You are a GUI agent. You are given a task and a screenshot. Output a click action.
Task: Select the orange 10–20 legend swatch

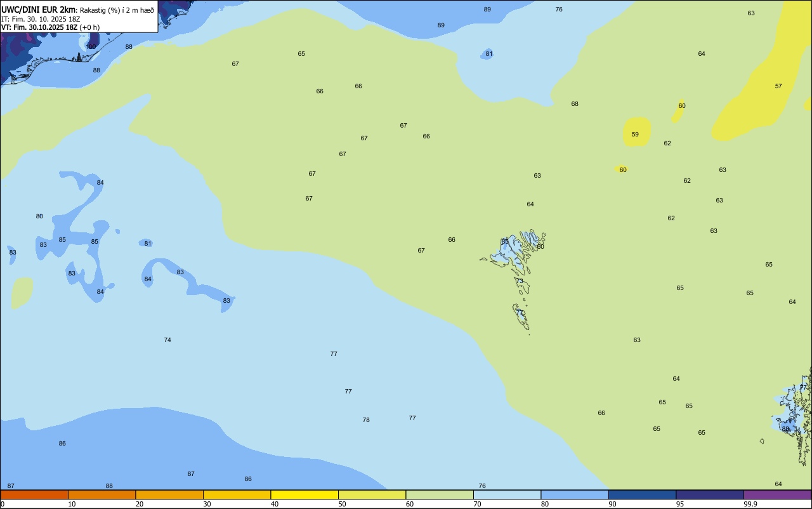(101, 494)
